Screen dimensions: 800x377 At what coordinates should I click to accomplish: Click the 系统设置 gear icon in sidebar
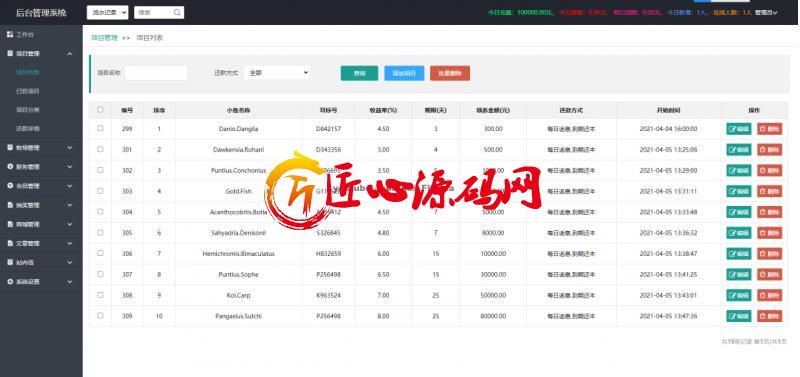(x=10, y=282)
